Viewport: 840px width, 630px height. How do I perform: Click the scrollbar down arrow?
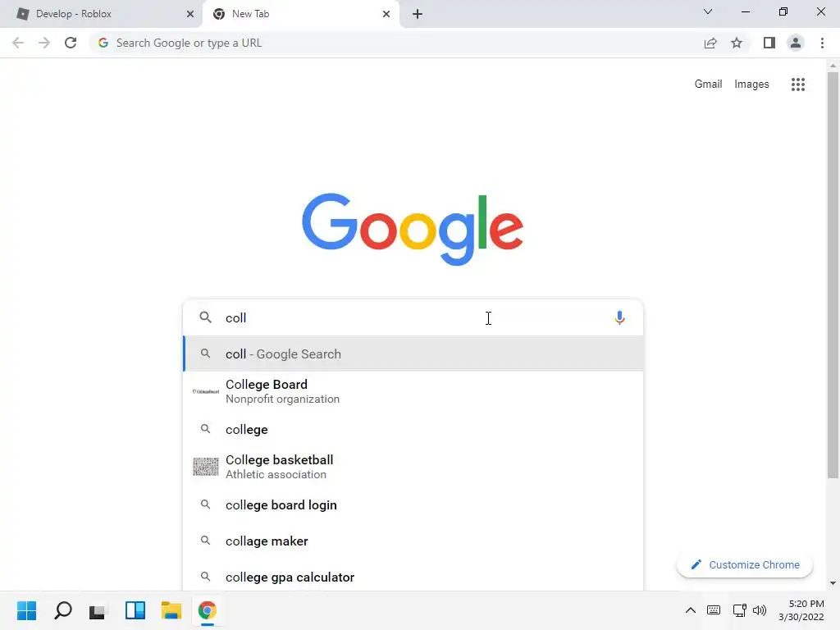[x=833, y=583]
